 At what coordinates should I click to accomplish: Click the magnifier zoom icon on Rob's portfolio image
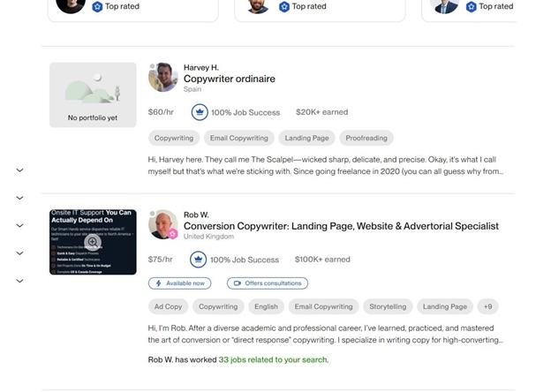point(93,242)
